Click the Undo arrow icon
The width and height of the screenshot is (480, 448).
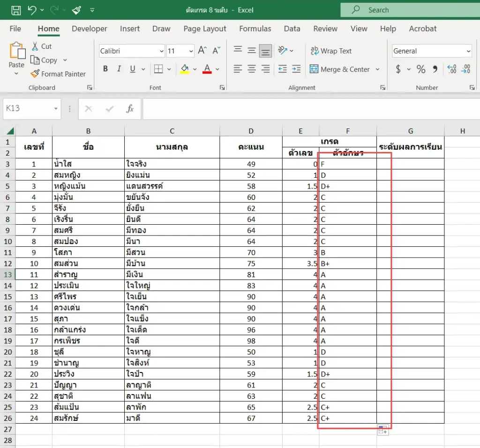tap(32, 10)
